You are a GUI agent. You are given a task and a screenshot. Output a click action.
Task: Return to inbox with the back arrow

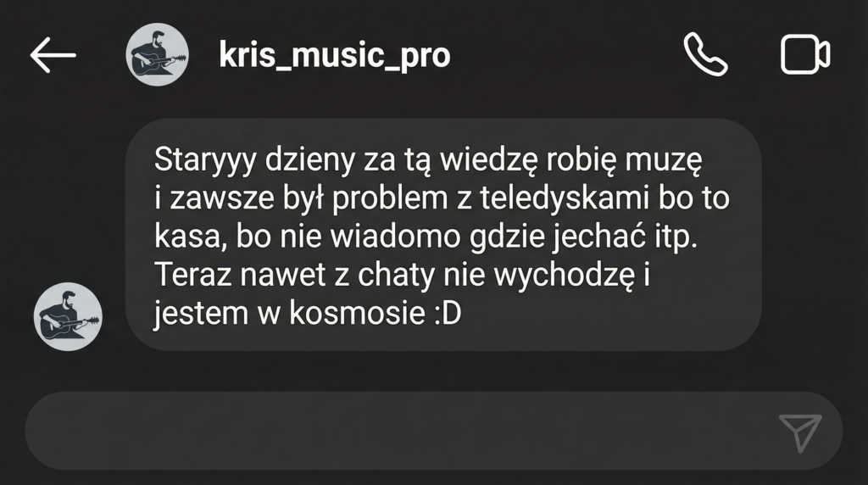pyautogui.click(x=53, y=55)
